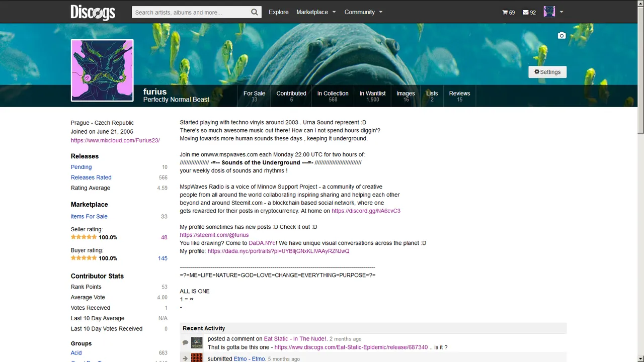This screenshot has height=362, width=644.
Task: Click the Rank Points value 53
Action: (x=165, y=287)
